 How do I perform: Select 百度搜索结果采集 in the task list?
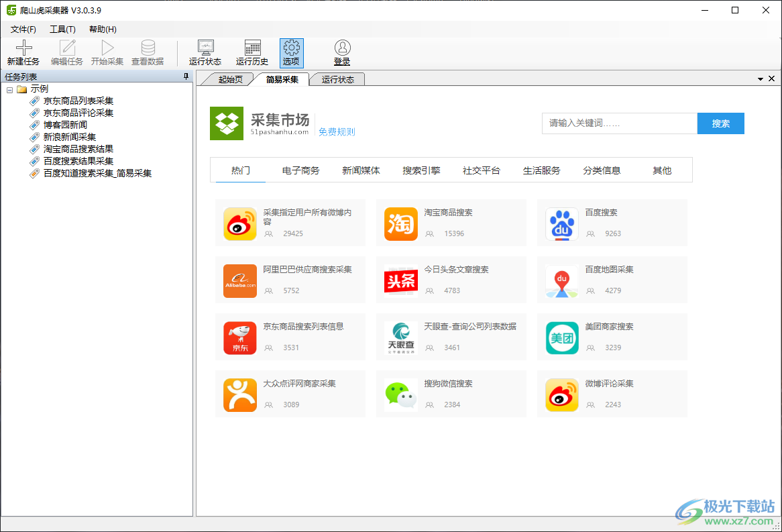coord(78,161)
